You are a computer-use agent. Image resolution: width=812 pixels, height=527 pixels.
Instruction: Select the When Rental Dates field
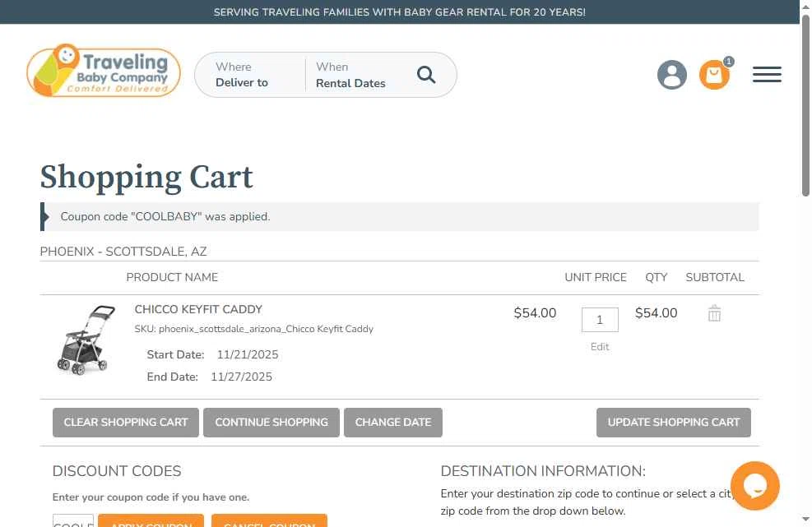click(350, 75)
